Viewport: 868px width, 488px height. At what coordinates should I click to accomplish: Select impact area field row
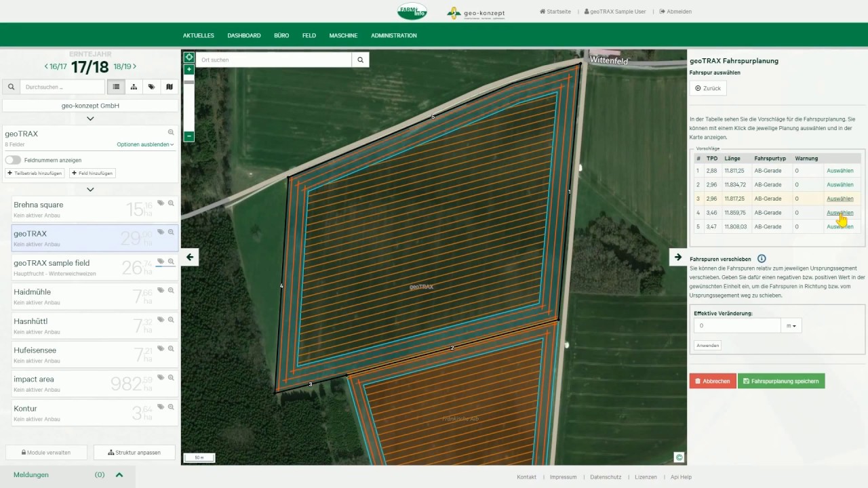click(95, 384)
